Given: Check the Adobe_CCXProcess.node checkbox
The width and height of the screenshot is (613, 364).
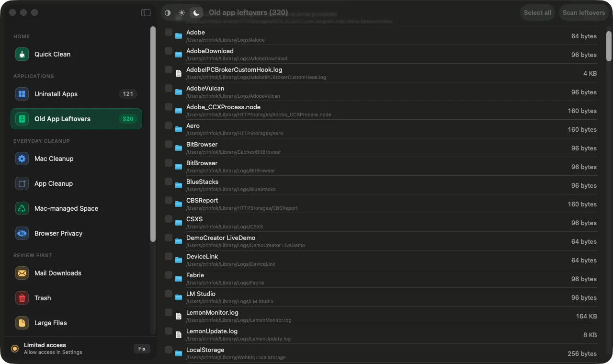Looking at the screenshot, I should click(x=169, y=107).
